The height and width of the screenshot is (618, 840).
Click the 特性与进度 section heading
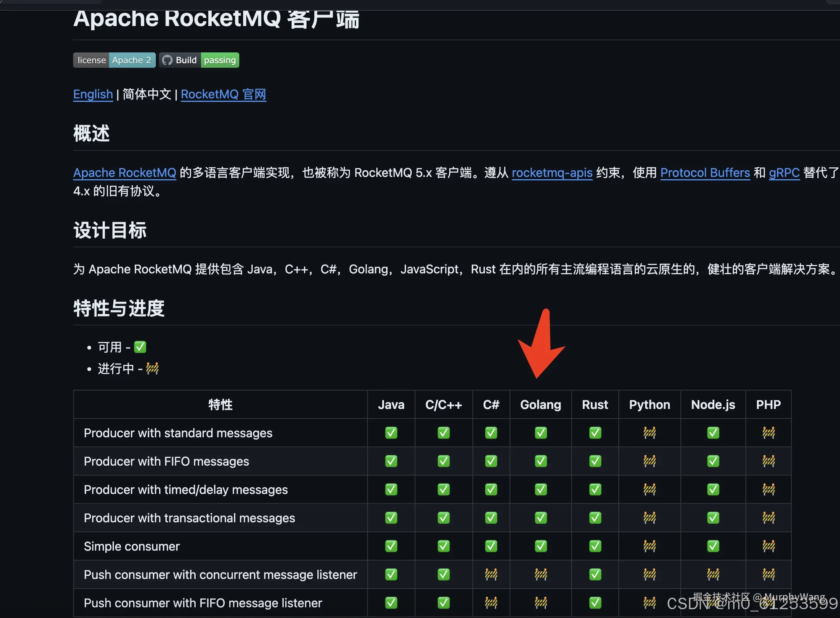click(x=119, y=308)
